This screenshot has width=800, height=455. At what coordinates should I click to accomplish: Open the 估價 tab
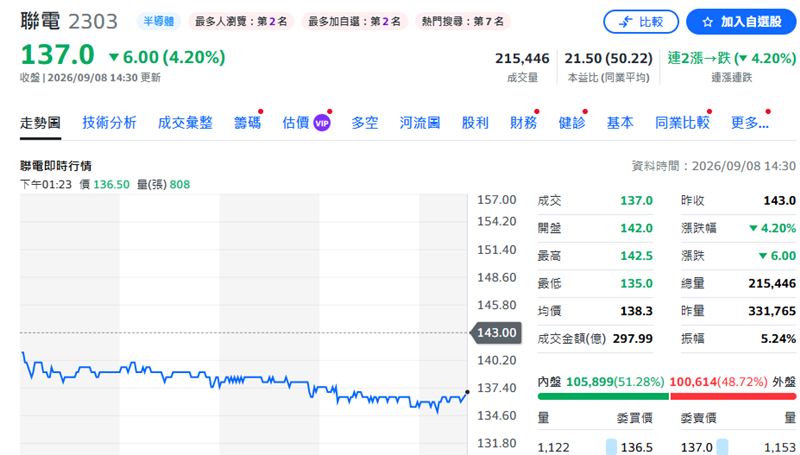(x=296, y=123)
